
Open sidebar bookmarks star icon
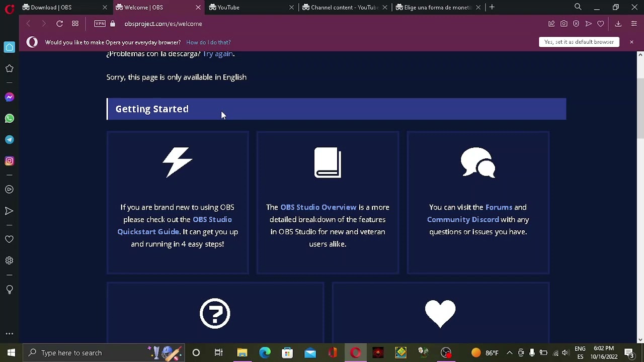tap(9, 68)
